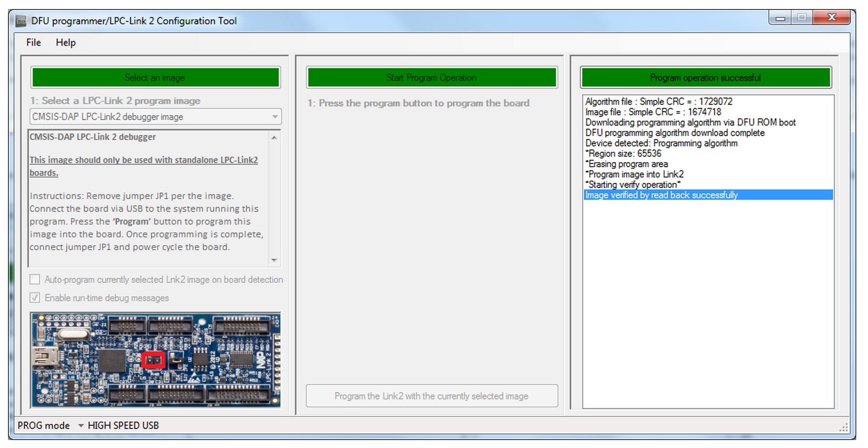Image resolution: width=868 pixels, height=448 pixels.
Task: Open the Help menu
Action: [65, 43]
